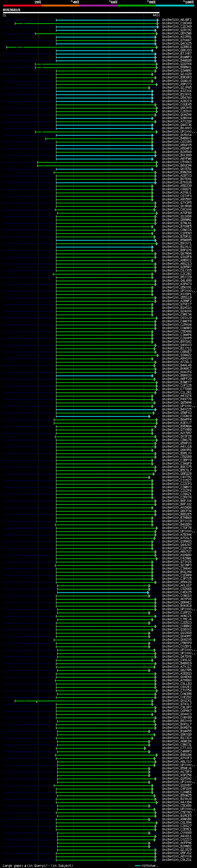
Task: Select the UniRef100_Q05US4 label
Action: click(176, 135)
